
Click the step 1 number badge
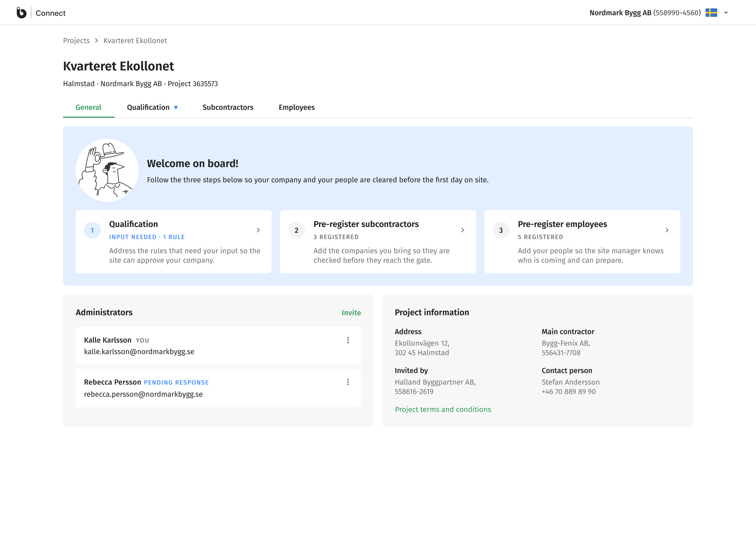click(x=92, y=230)
